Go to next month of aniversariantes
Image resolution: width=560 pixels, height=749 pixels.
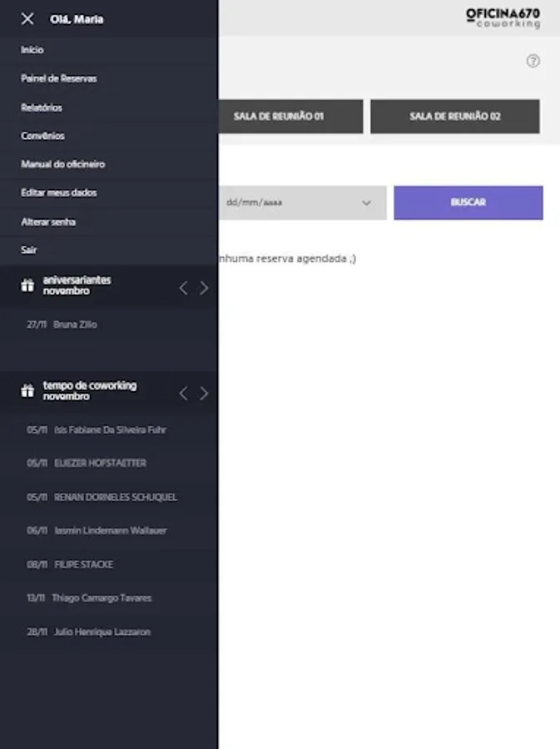click(x=204, y=288)
